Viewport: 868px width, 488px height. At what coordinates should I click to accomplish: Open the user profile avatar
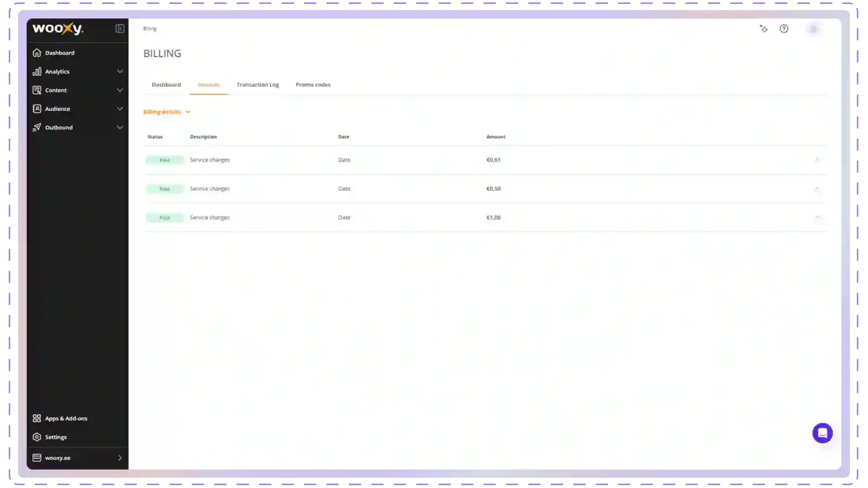(x=813, y=29)
